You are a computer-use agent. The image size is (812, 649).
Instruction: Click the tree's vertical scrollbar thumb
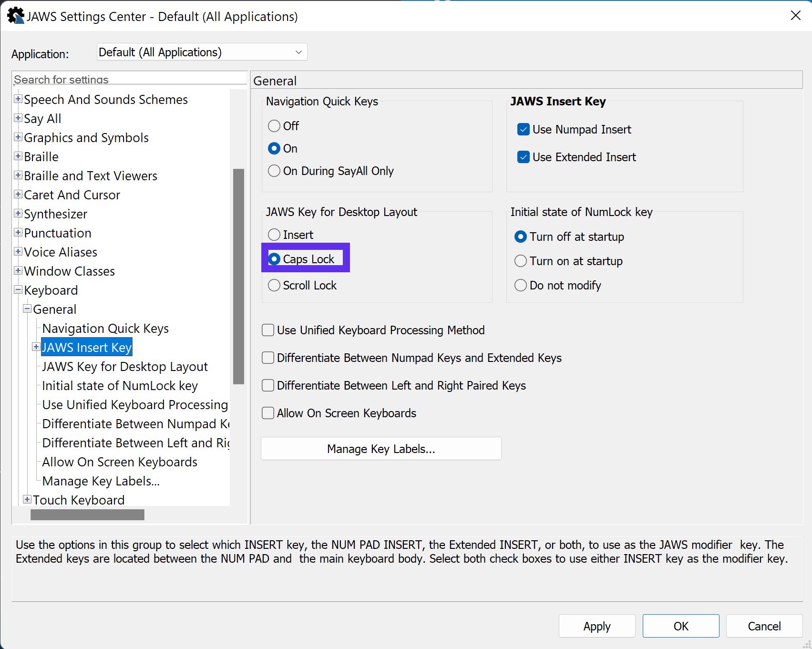238,277
